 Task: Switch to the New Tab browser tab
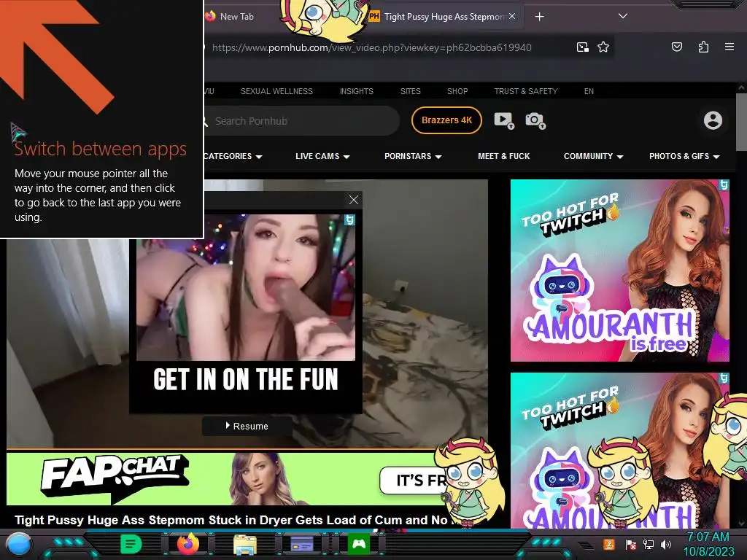click(x=237, y=17)
